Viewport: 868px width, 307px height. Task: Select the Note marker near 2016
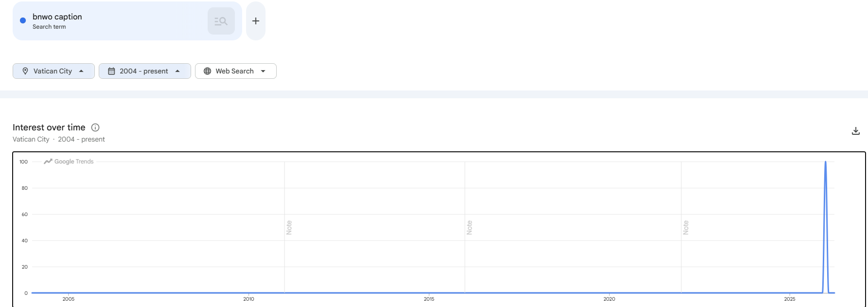pyautogui.click(x=469, y=227)
